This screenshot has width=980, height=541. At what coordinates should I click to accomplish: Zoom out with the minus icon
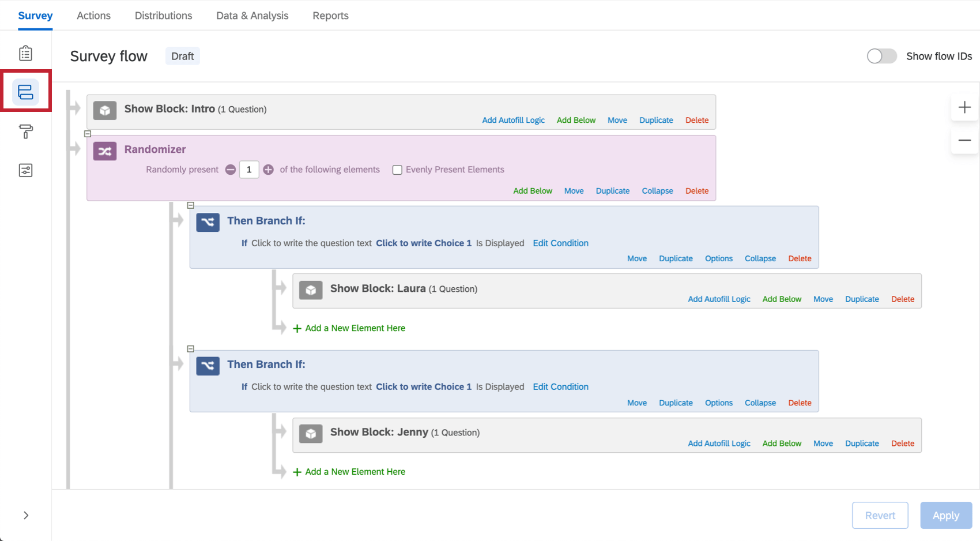[964, 140]
